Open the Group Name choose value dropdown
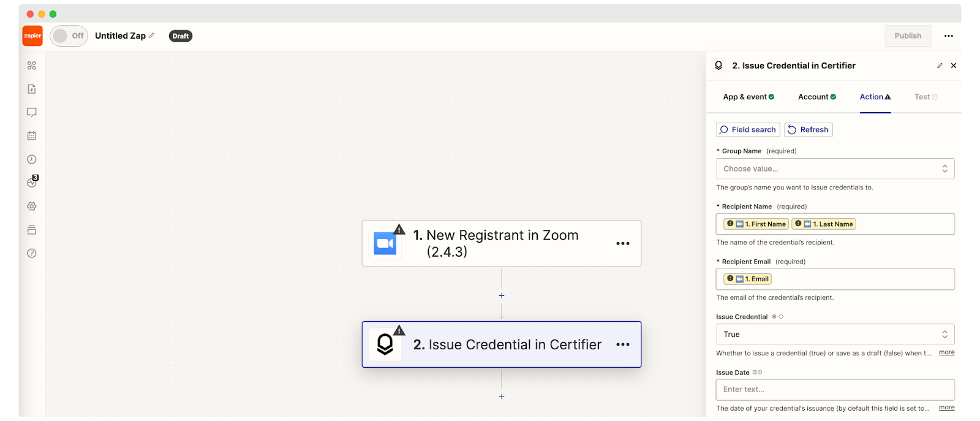 [835, 169]
